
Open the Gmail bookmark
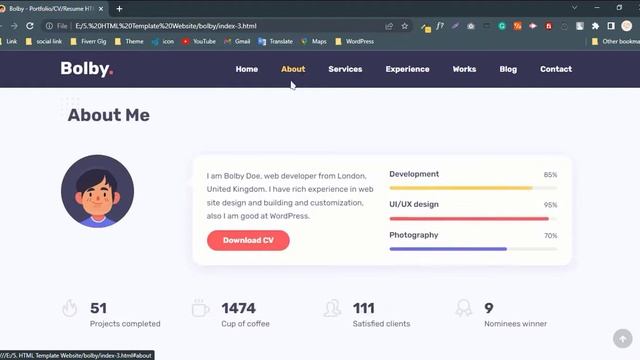click(237, 41)
